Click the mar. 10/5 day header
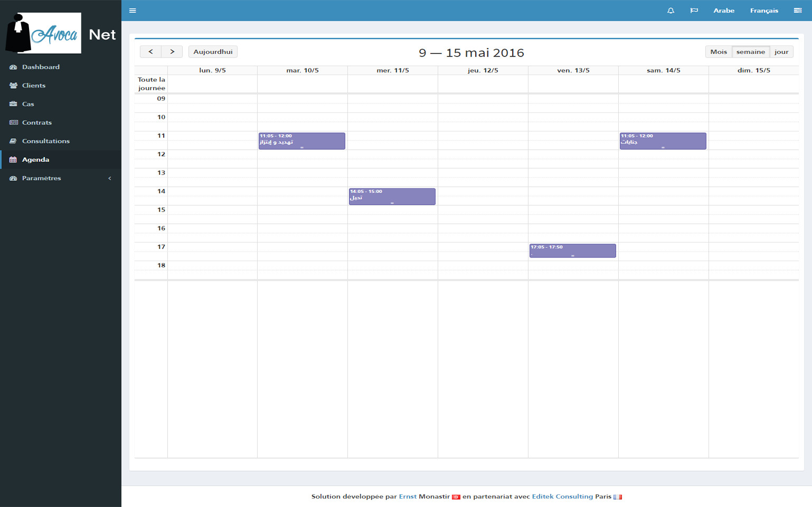The width and height of the screenshot is (812, 507). tap(303, 70)
